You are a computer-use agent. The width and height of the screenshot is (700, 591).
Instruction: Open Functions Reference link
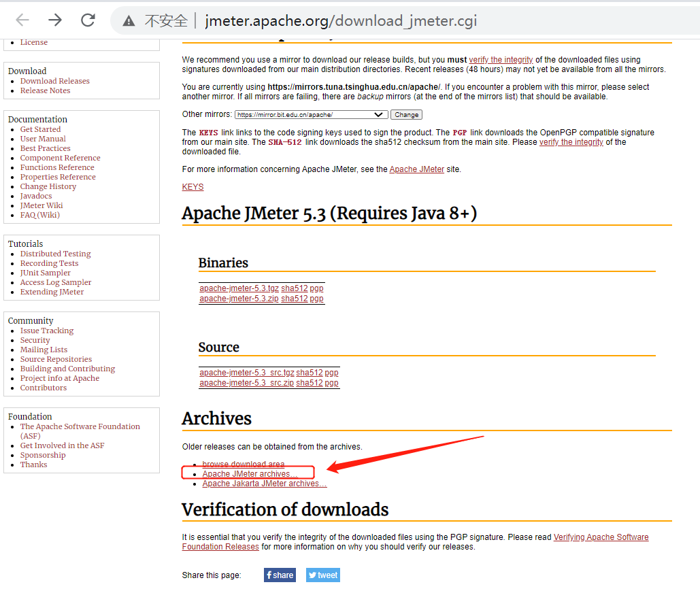(x=57, y=167)
